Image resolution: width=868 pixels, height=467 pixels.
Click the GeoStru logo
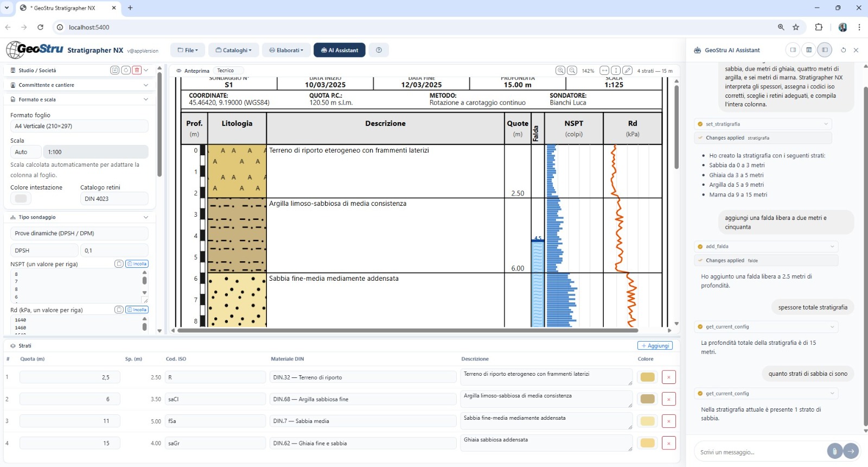click(x=35, y=49)
